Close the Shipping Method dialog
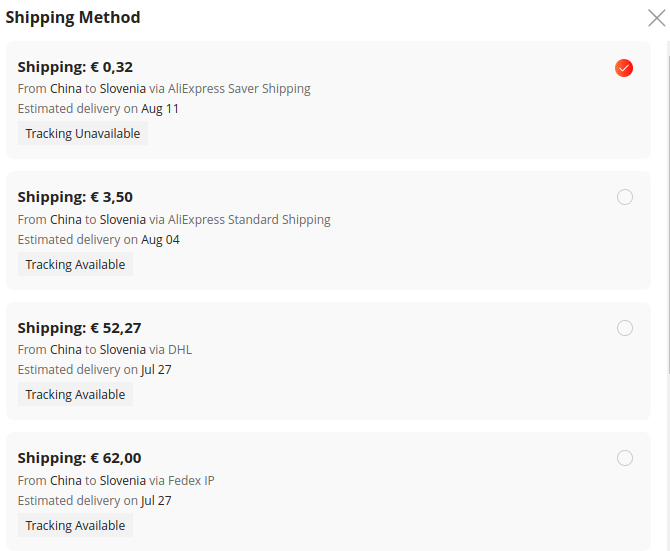 pyautogui.click(x=656, y=18)
